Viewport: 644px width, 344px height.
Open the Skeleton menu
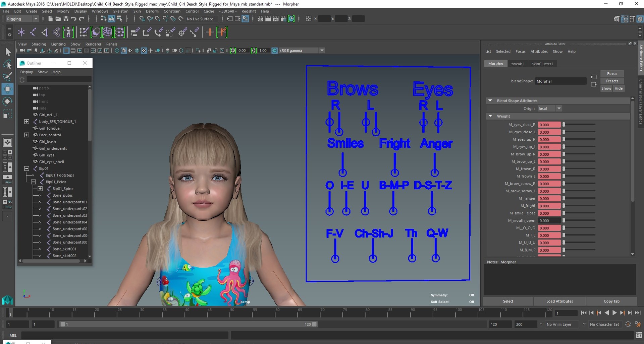121,11
